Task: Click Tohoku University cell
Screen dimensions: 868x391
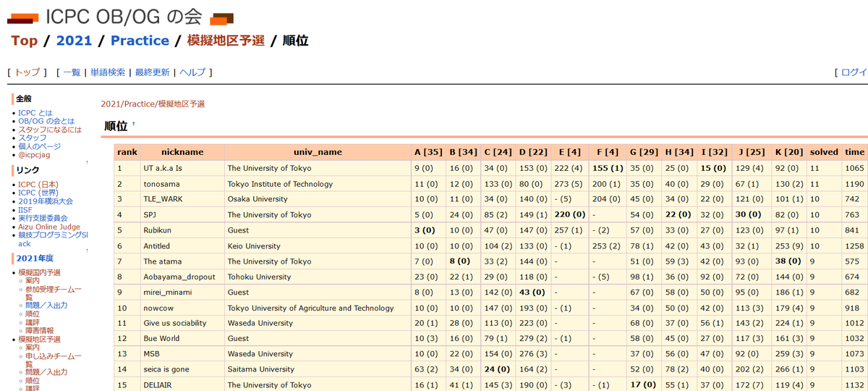Action: (x=318, y=277)
